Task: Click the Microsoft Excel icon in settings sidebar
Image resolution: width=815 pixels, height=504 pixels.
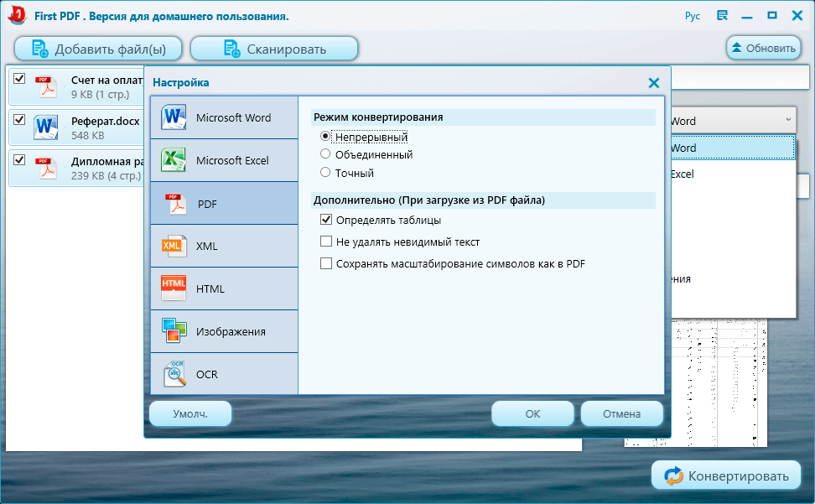Action: pos(173,160)
